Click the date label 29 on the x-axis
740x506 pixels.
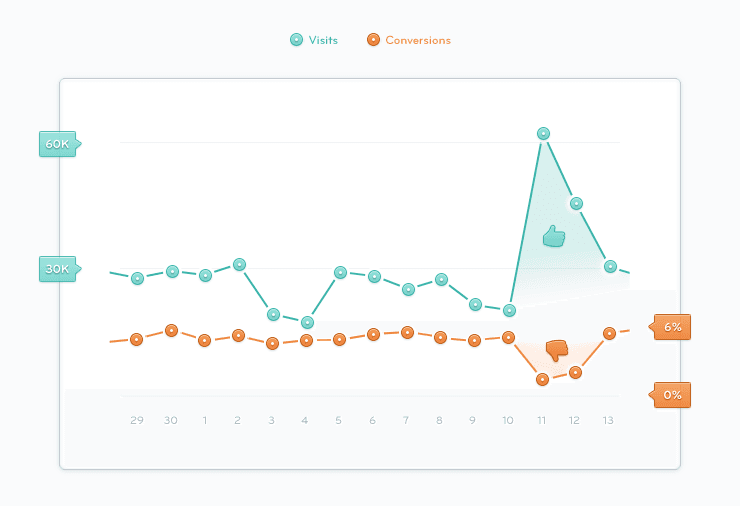[x=137, y=420]
